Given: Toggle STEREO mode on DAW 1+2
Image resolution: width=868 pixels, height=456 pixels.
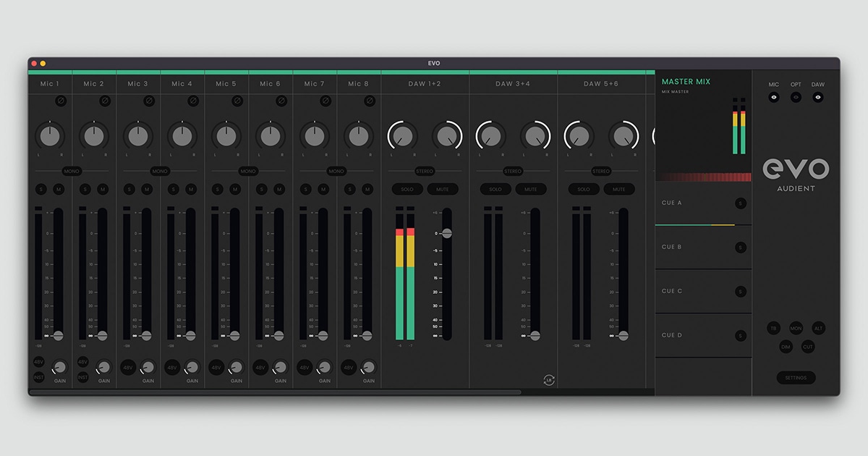Looking at the screenshot, I should pyautogui.click(x=425, y=172).
